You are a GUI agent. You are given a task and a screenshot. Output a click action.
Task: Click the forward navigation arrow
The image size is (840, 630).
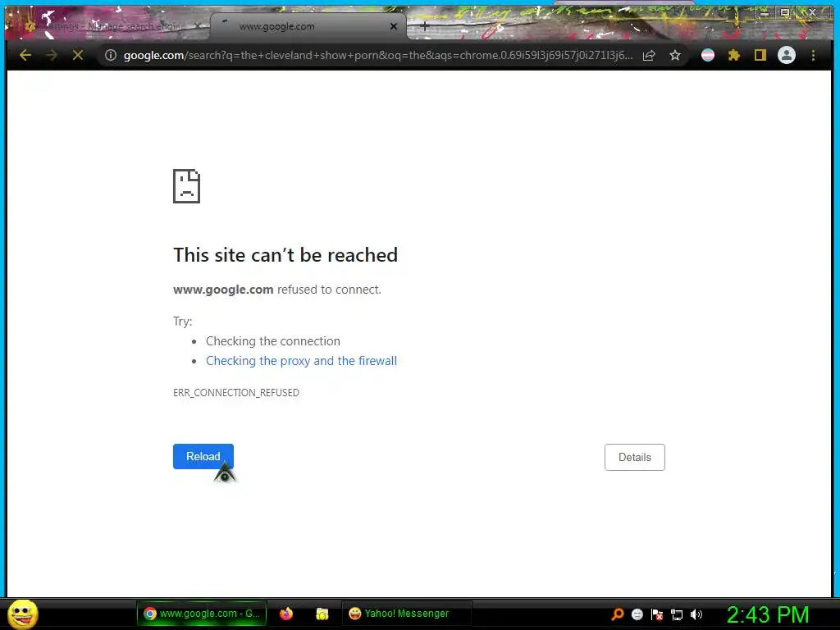[x=52, y=55]
